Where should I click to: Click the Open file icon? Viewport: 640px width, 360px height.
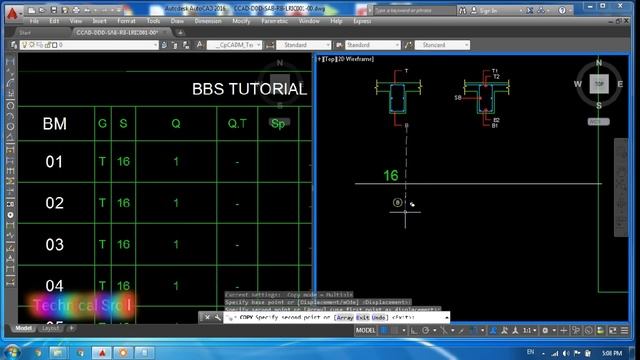click(42, 10)
